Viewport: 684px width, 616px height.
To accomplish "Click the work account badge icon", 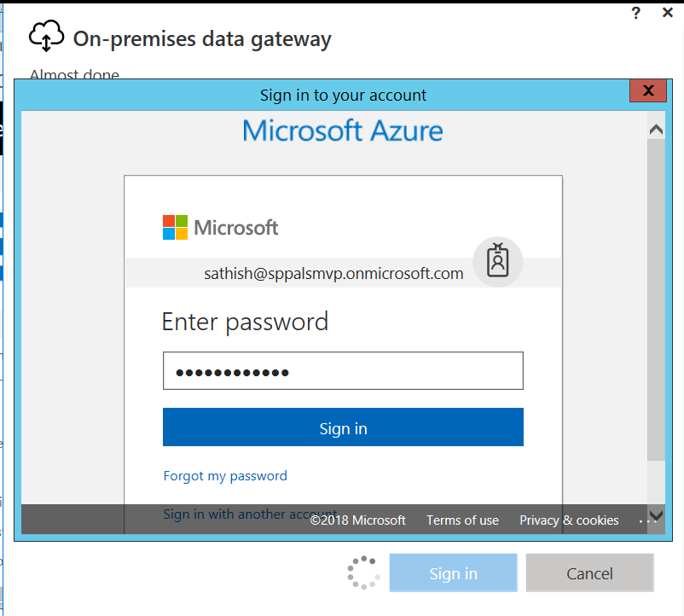I will (498, 261).
